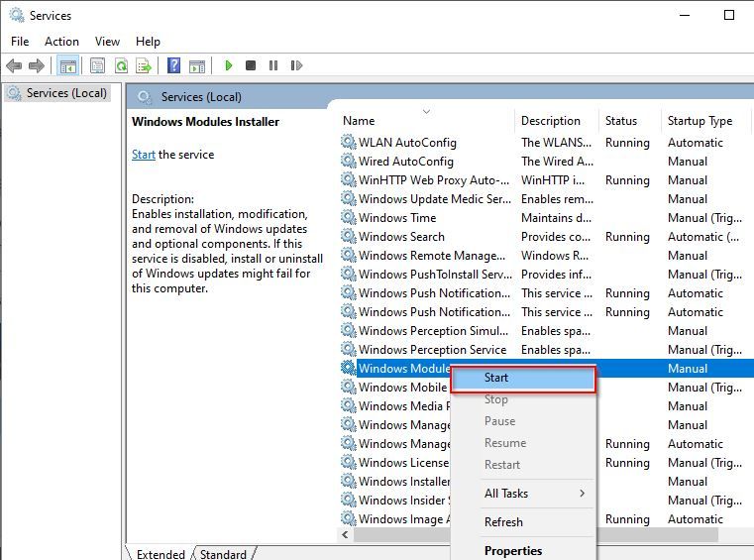Select the WinHTTP Web Proxy Auto service
The image size is (754, 560).
click(x=433, y=180)
